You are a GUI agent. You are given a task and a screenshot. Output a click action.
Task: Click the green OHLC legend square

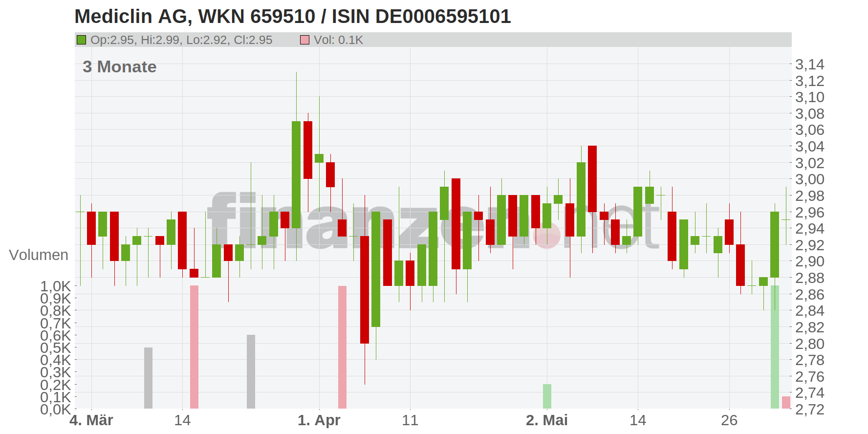pyautogui.click(x=81, y=40)
